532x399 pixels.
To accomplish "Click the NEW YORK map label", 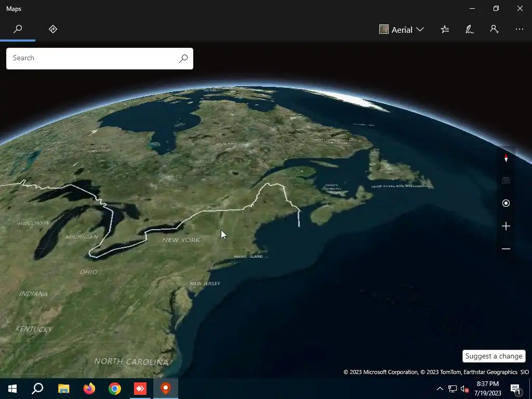I will pos(181,240).
